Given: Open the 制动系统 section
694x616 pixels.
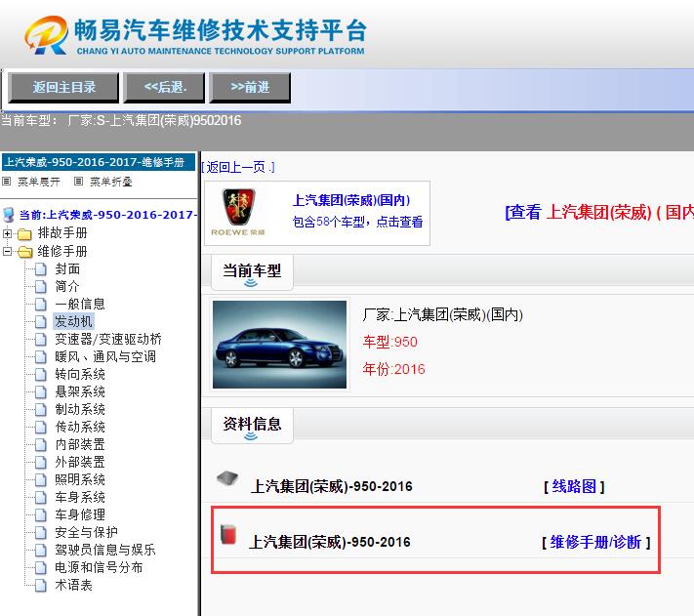Looking at the screenshot, I should click(x=80, y=409).
